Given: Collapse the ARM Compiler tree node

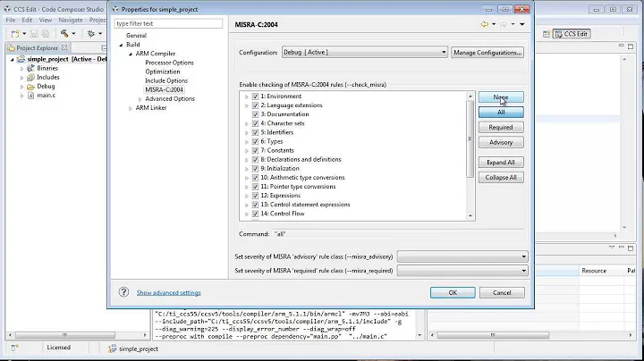Looking at the screenshot, I should (131, 54).
